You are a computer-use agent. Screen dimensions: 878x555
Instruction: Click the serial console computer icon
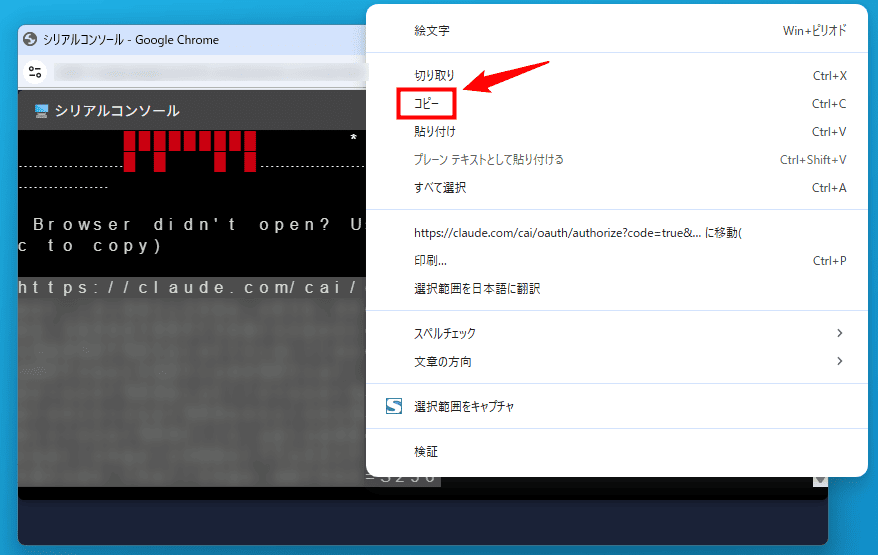coord(41,111)
